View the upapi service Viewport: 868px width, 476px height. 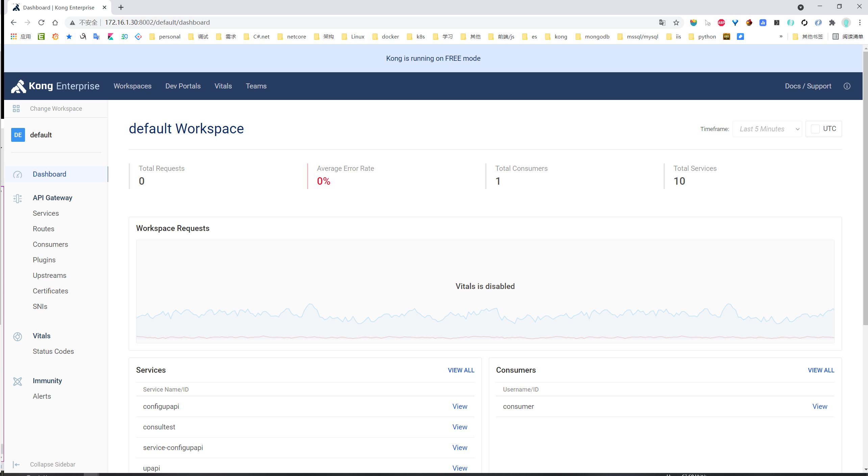pyautogui.click(x=460, y=468)
